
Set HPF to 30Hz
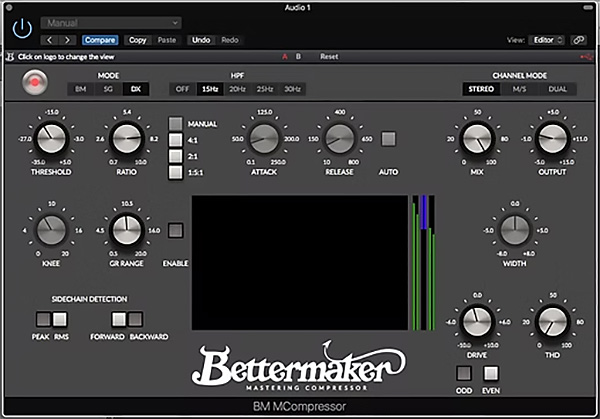292,89
